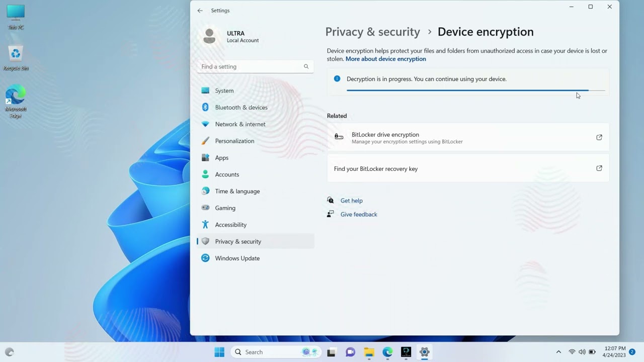The image size is (644, 362).
Task: Select Microsoft Edge desktop shortcut
Action: click(16, 102)
